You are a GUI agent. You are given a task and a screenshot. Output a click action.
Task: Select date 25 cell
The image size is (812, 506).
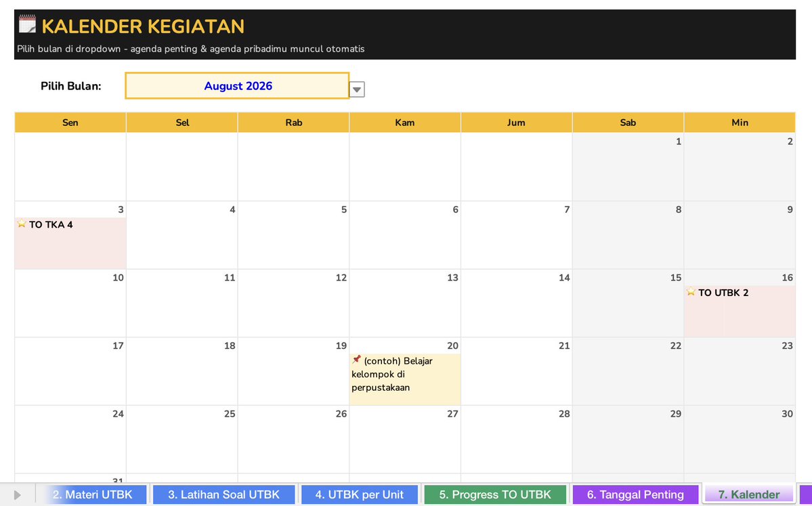(x=181, y=439)
